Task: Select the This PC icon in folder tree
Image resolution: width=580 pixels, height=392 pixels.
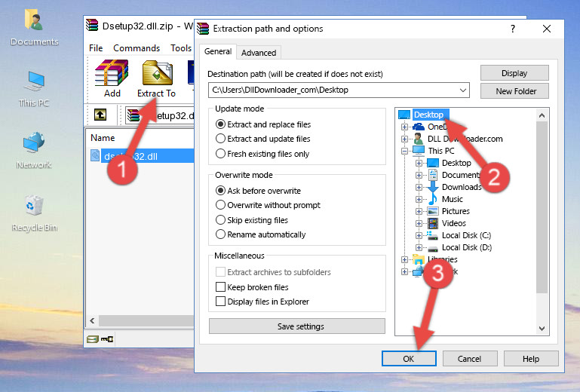Action: click(x=419, y=151)
